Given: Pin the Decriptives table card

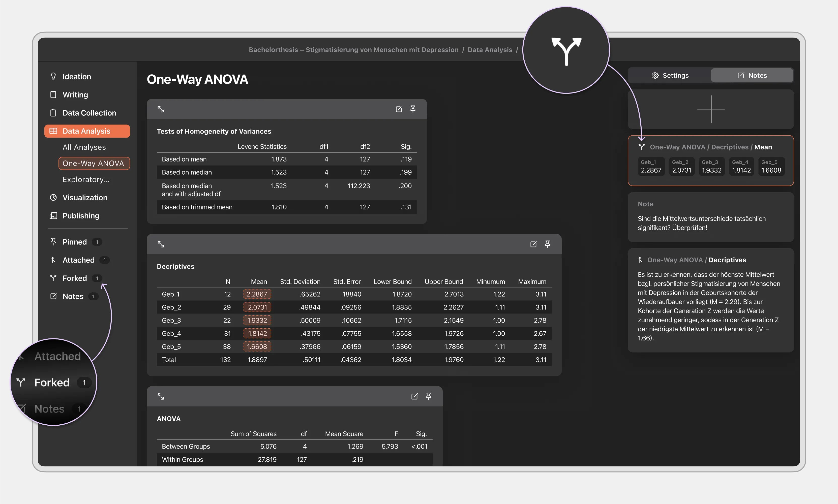Looking at the screenshot, I should 547,244.
